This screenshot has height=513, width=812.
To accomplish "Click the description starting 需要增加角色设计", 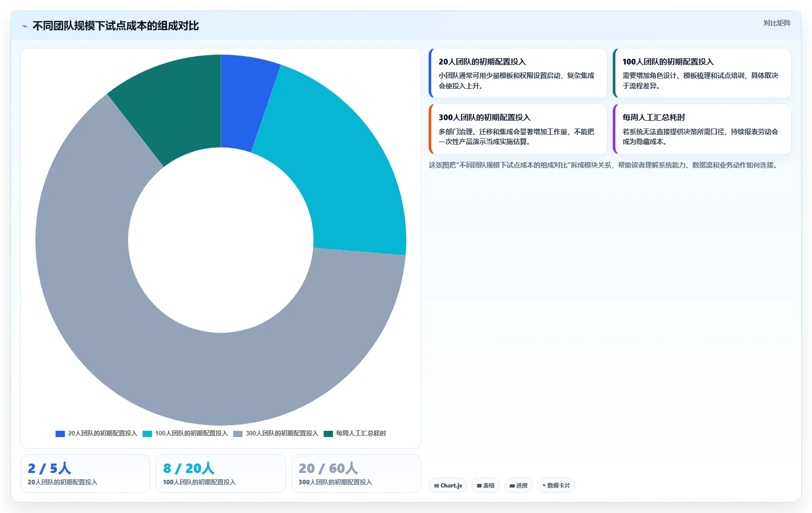I will pyautogui.click(x=701, y=81).
